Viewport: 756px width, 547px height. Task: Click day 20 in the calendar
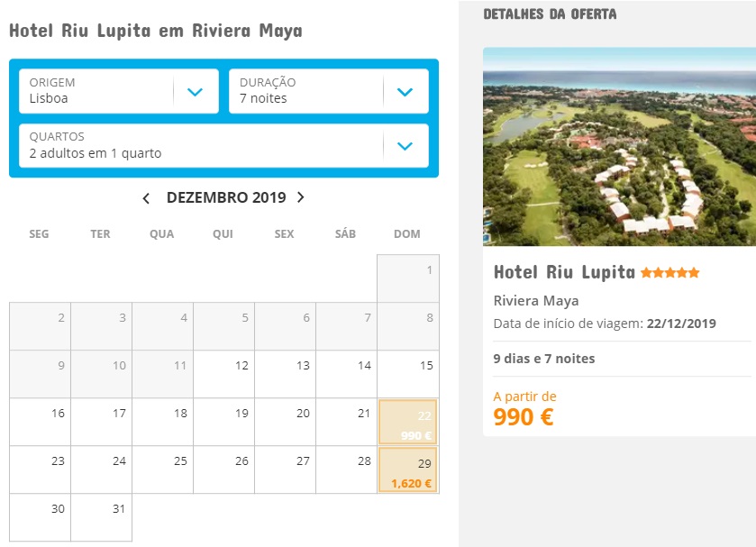(x=286, y=422)
